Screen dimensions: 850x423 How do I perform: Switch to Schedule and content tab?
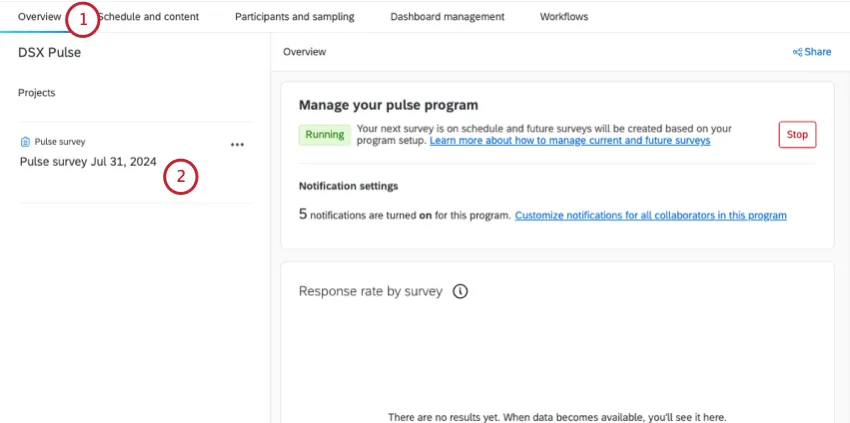(149, 17)
